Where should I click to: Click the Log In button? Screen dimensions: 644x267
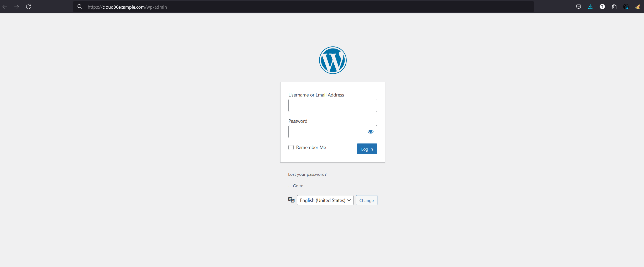[367, 149]
